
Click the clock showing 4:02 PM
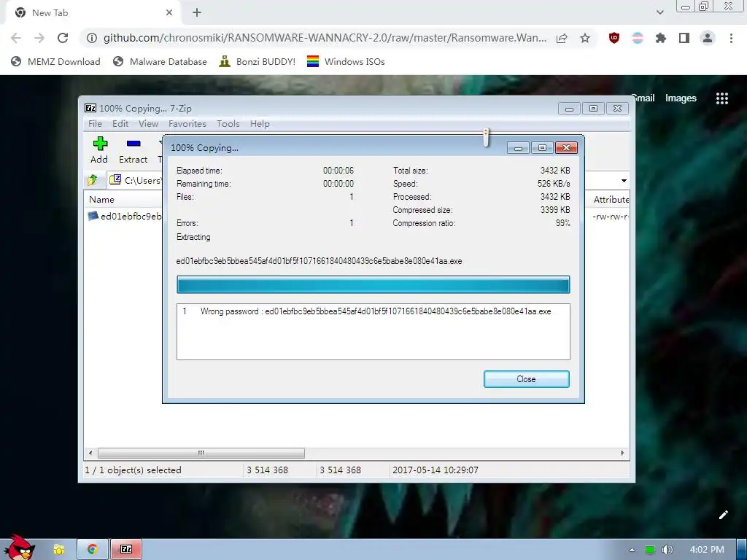tap(706, 550)
